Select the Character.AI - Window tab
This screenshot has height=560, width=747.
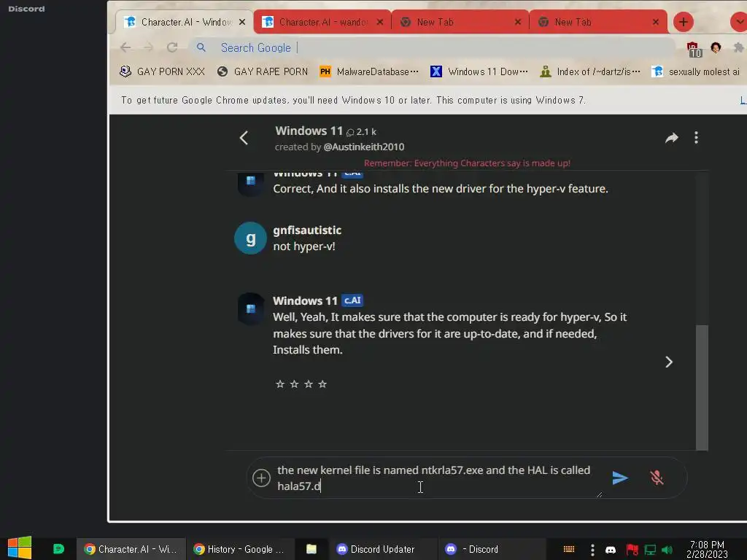click(x=185, y=22)
